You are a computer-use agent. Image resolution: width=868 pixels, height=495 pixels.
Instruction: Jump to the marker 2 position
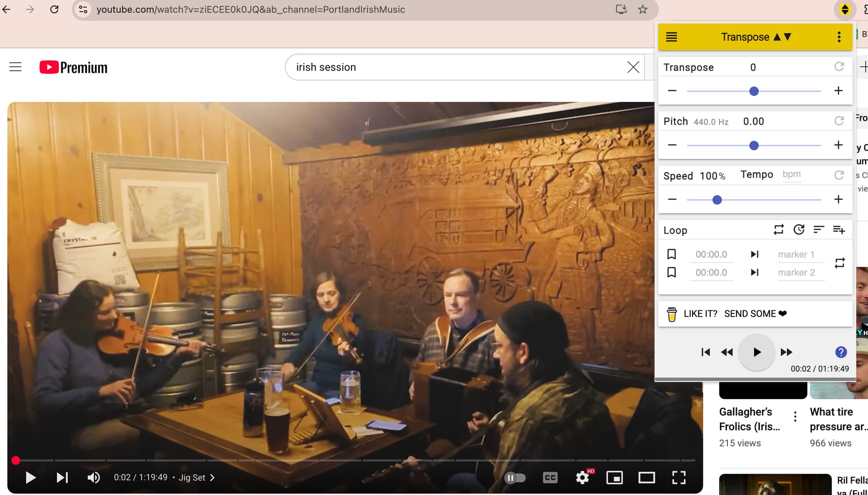tap(755, 272)
